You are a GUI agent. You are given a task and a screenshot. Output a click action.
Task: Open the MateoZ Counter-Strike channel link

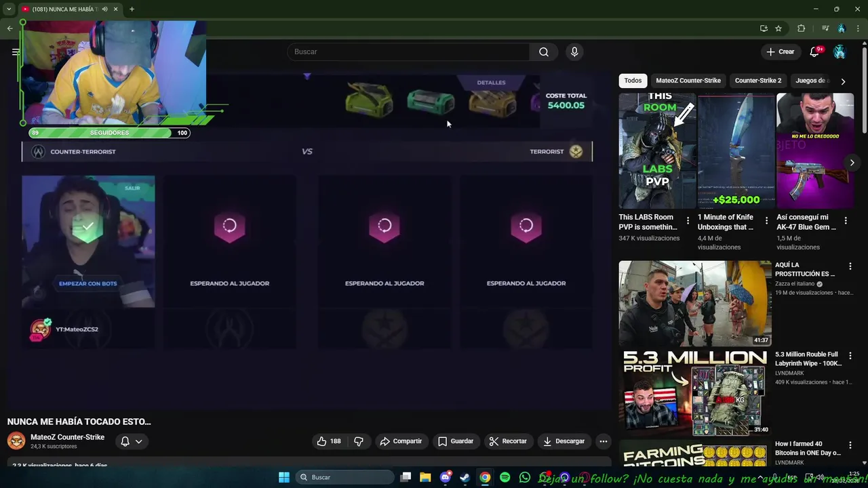pos(67,437)
